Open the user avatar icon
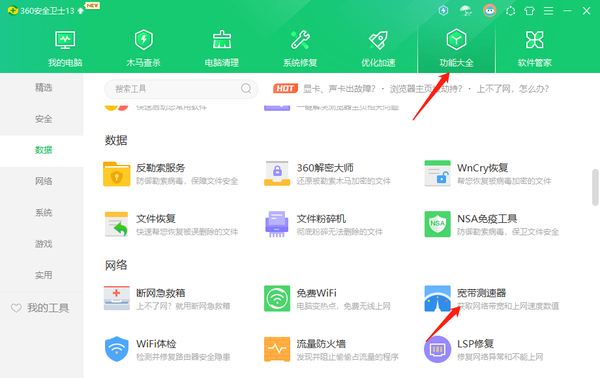The image size is (600, 378). (489, 11)
